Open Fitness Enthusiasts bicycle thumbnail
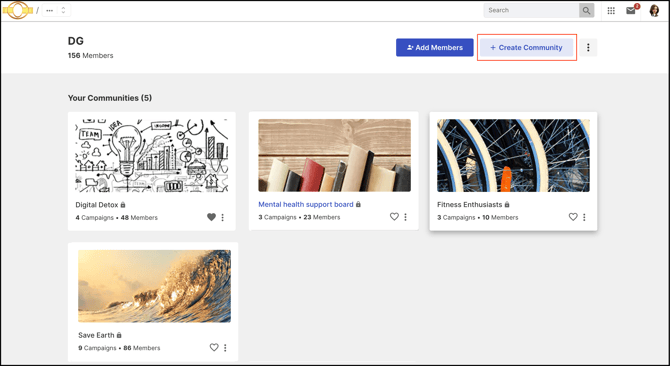Image resolution: width=670 pixels, height=366 pixels. [513, 155]
